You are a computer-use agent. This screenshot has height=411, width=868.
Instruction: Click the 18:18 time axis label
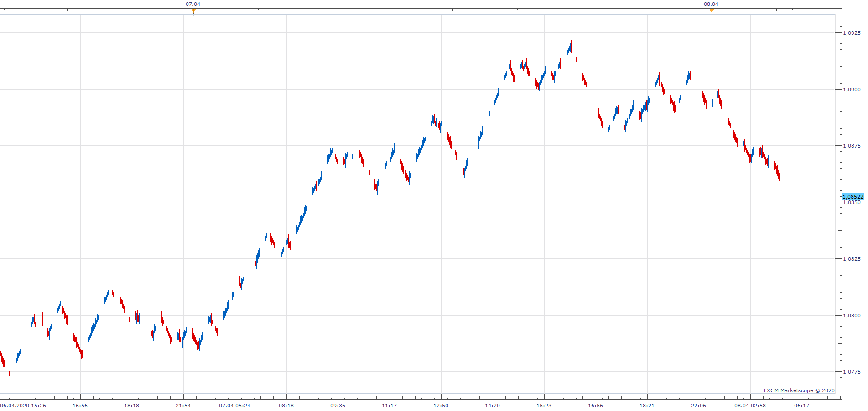click(x=131, y=406)
